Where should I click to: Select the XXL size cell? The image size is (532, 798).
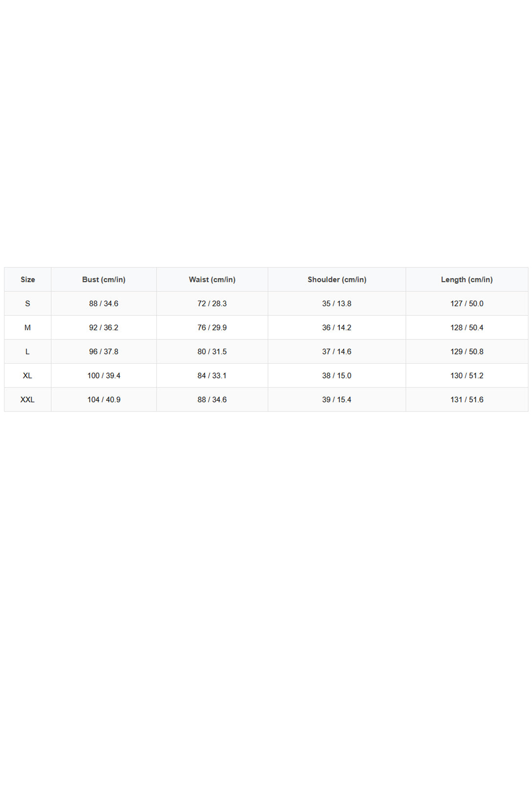[x=28, y=399]
